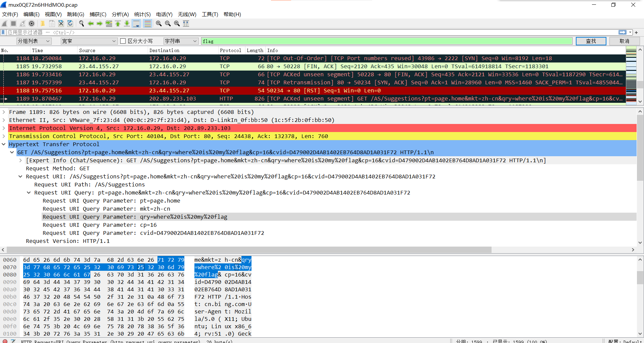Click the horizontal scrollbar of packet details
The height and width of the screenshot is (343, 644).
[x=248, y=250]
